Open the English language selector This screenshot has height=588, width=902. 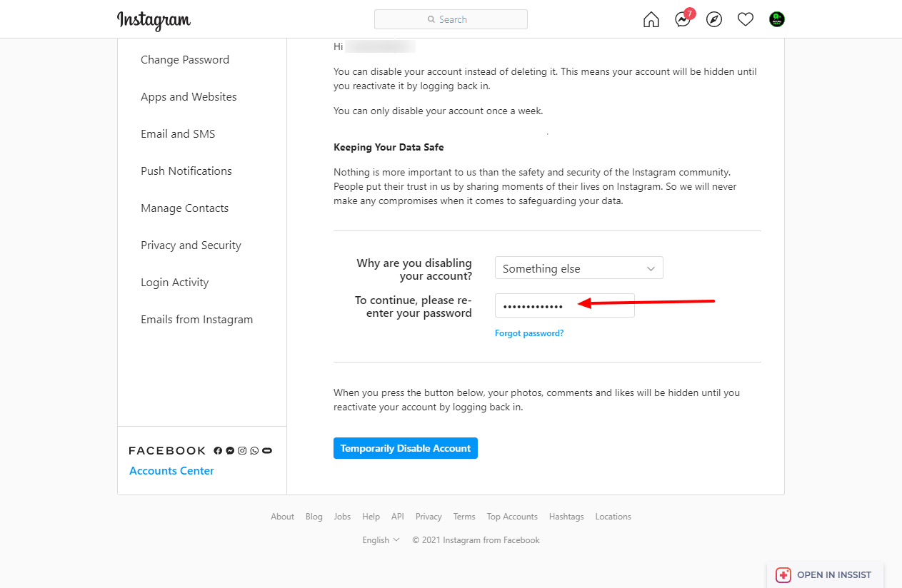(x=381, y=540)
